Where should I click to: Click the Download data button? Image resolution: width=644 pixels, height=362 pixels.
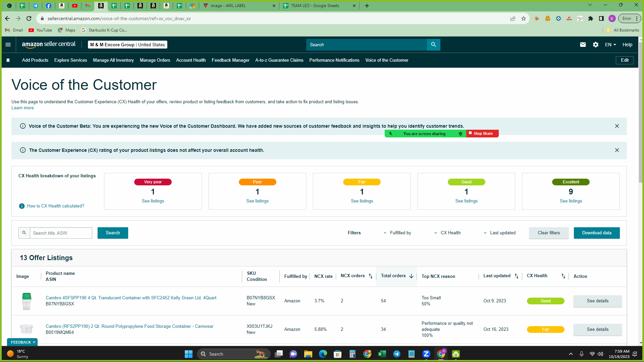(x=597, y=233)
